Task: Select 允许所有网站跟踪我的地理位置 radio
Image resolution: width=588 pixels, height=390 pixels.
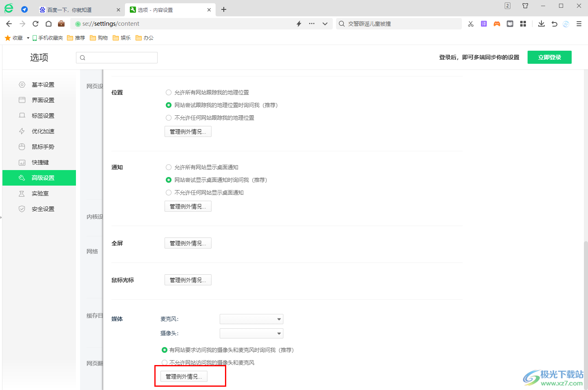Action: 169,92
